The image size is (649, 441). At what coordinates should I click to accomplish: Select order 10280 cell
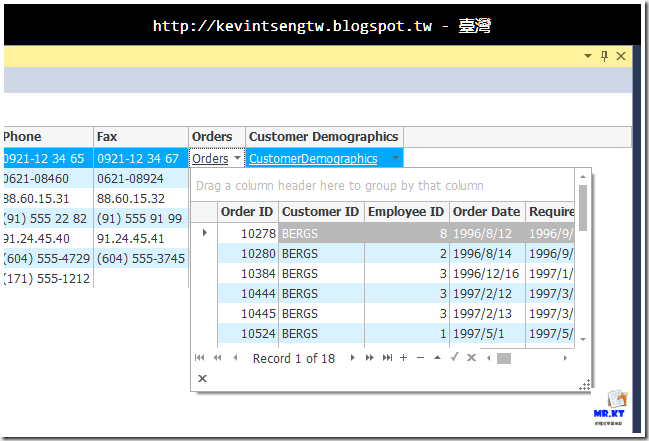click(x=248, y=253)
